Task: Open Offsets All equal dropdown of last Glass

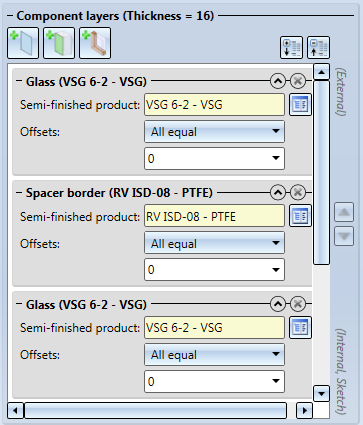Action: tap(214, 355)
